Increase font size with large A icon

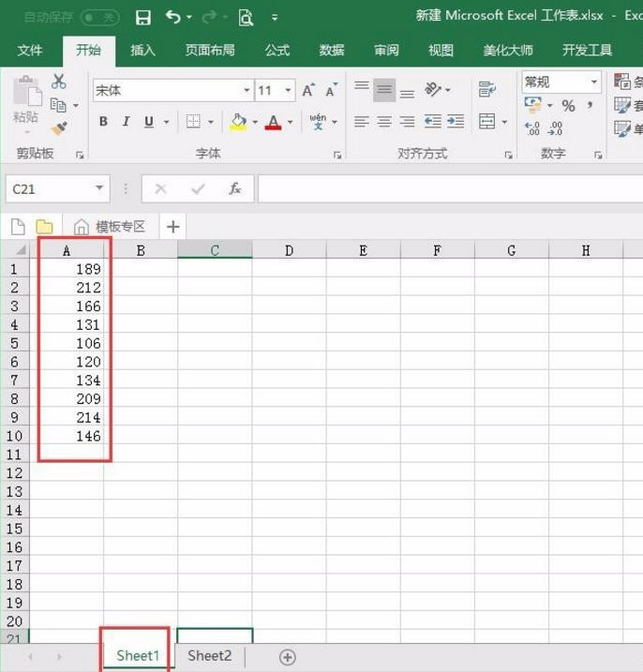coord(308,90)
